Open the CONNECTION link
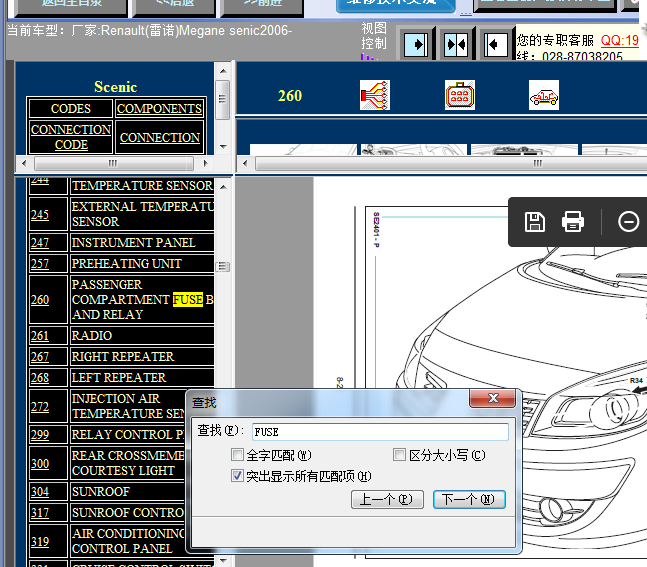The width and height of the screenshot is (647, 567). tap(160, 137)
